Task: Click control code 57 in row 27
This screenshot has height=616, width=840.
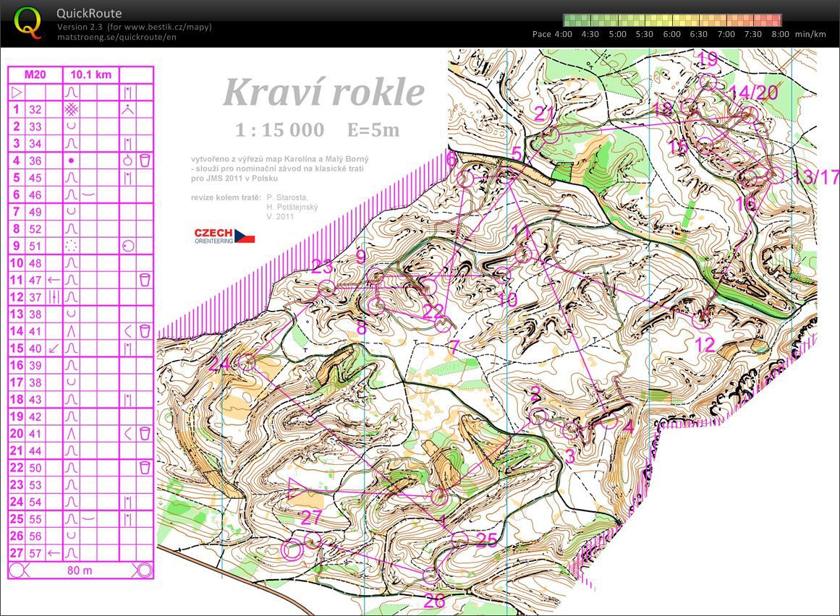Action: tap(35, 553)
